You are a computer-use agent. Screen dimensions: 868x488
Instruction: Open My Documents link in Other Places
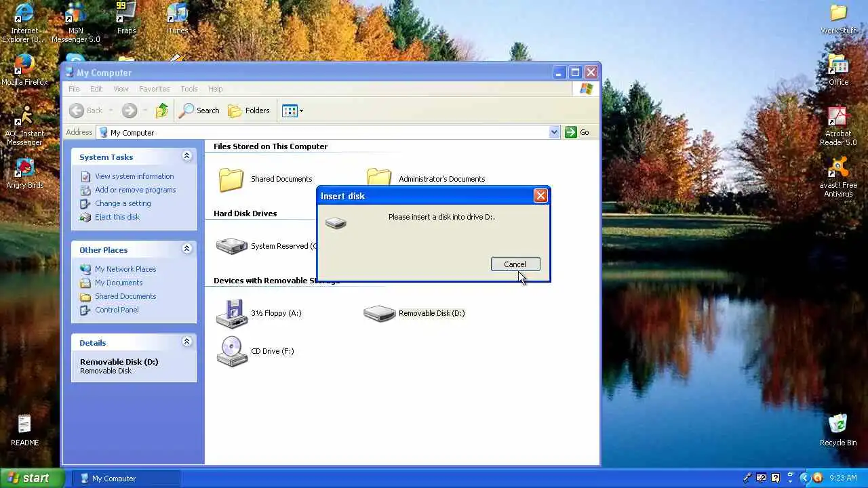point(119,283)
